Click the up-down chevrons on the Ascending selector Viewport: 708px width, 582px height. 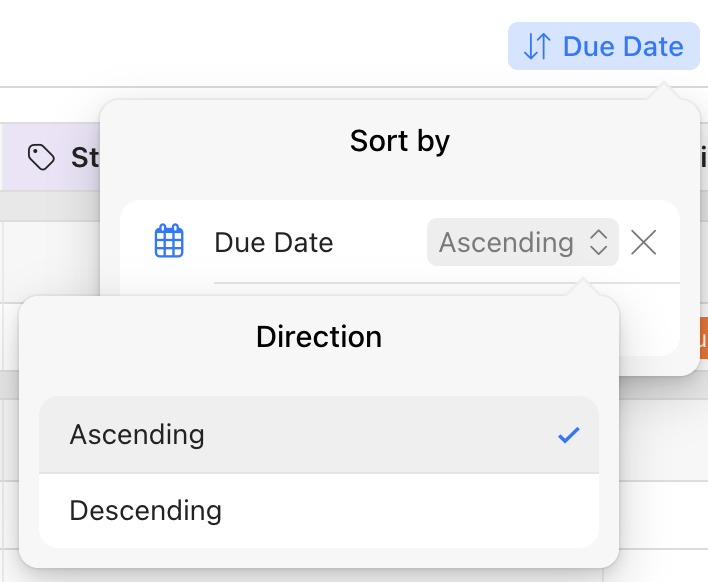point(598,242)
